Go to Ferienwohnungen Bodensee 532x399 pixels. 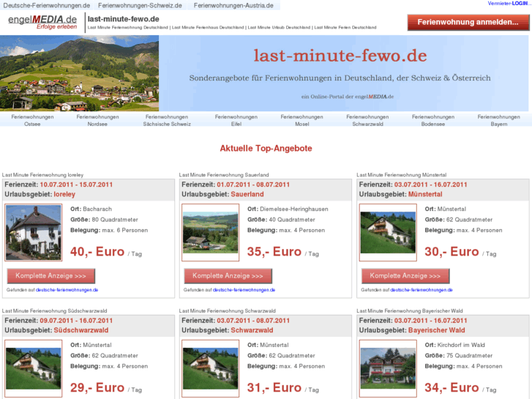click(x=433, y=120)
